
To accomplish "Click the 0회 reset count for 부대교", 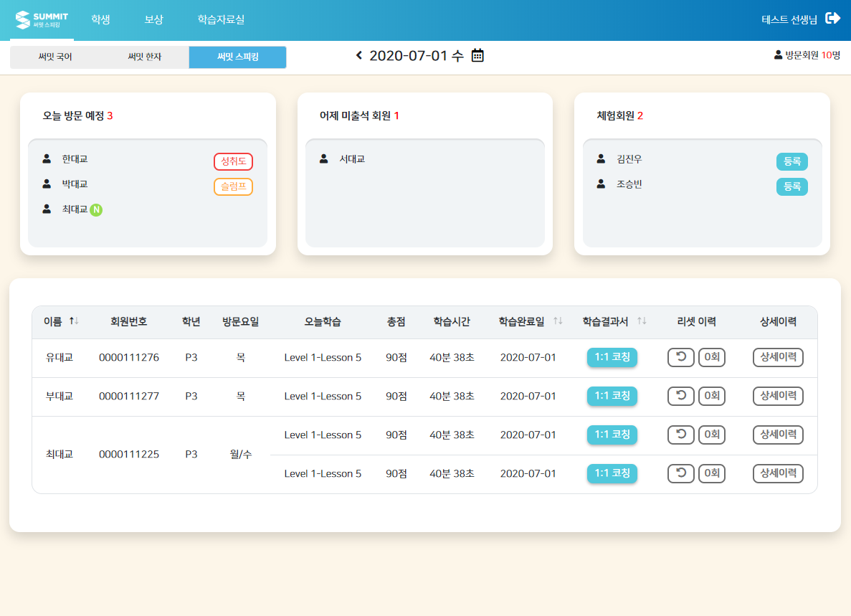I will point(712,396).
